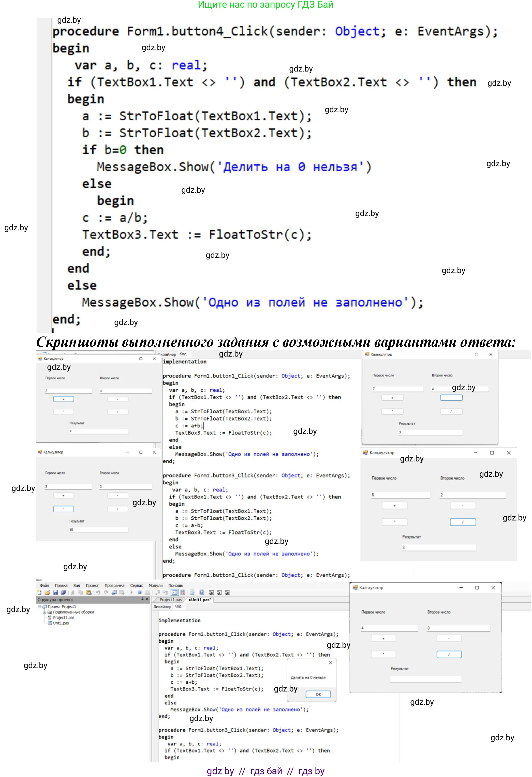
Task: Click the Save floppy disk icon
Action: click(x=55, y=592)
